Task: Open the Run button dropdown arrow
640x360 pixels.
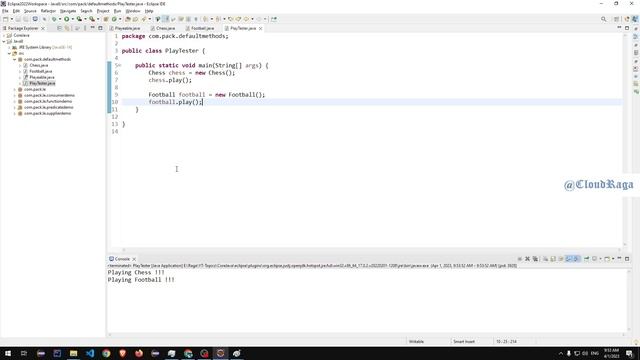Action: [x=73, y=19]
